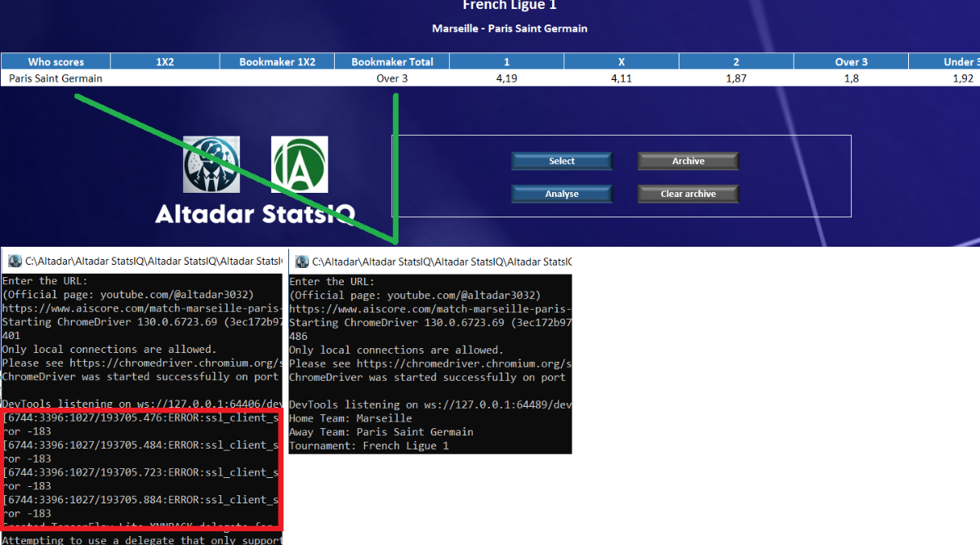The width and height of the screenshot is (980, 545).
Task: Click the DevTools listening line with port 64406
Action: click(x=141, y=404)
